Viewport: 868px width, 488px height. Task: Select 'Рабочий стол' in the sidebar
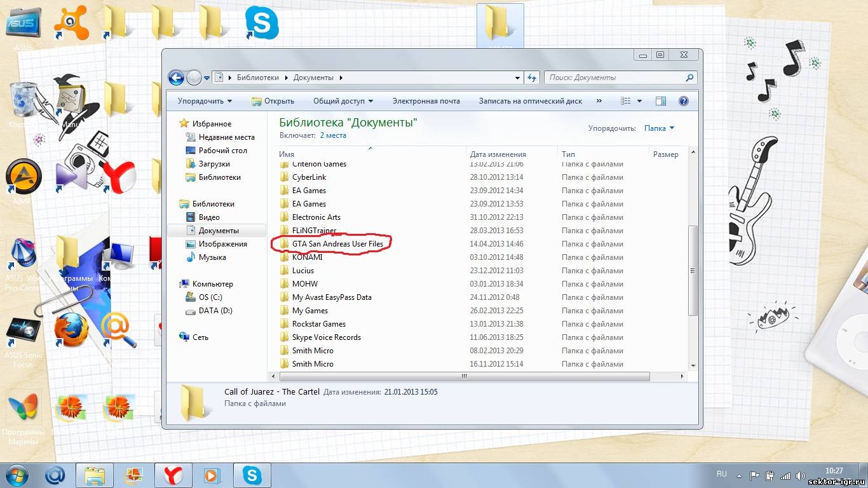216,151
